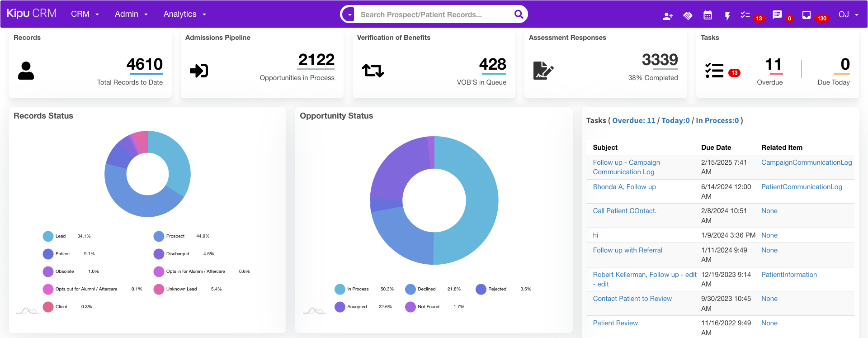The height and width of the screenshot is (338, 868).
Task: Open the inbox tray icon
Action: click(x=806, y=15)
